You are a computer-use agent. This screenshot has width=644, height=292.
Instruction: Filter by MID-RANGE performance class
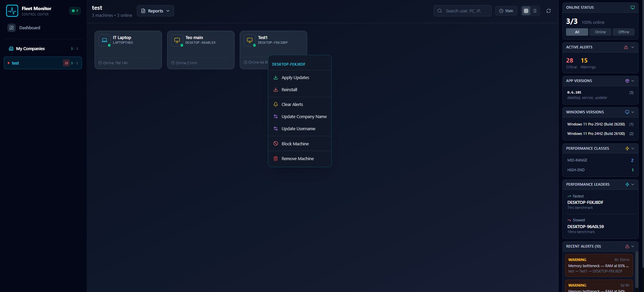600,160
